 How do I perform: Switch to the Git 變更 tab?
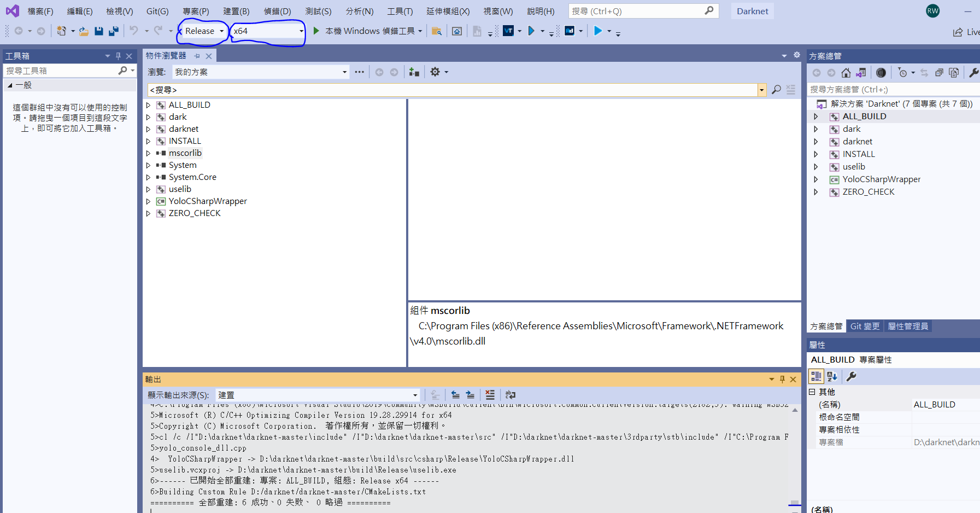point(865,326)
